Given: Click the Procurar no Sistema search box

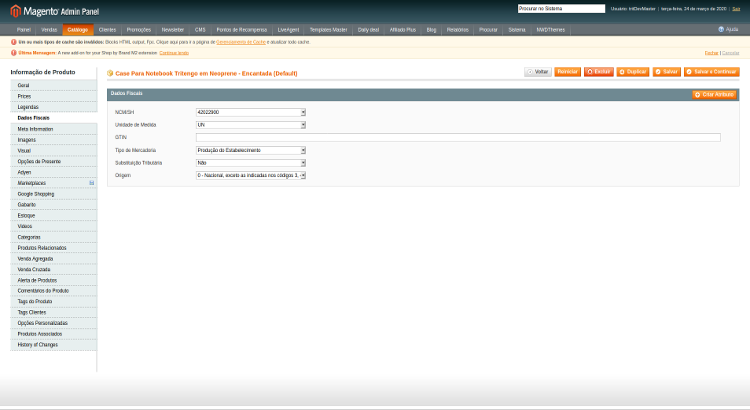Looking at the screenshot, I should tap(561, 9).
